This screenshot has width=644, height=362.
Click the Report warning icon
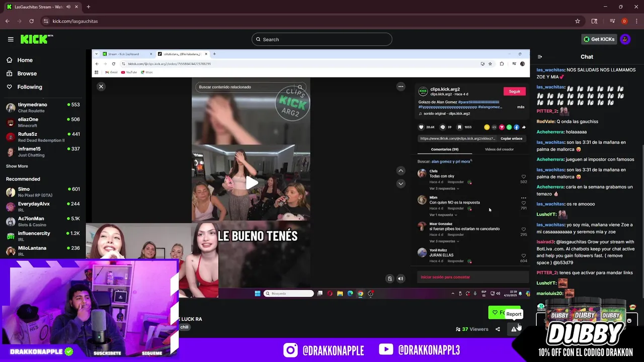[x=514, y=329]
